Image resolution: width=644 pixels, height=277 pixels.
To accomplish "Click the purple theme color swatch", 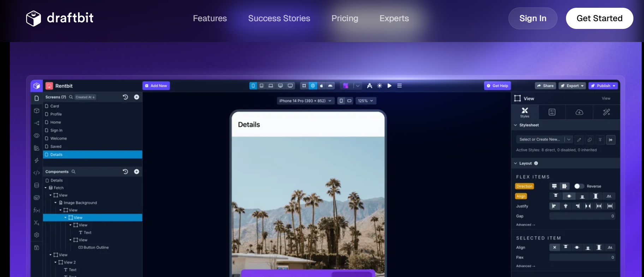I will pos(346,86).
